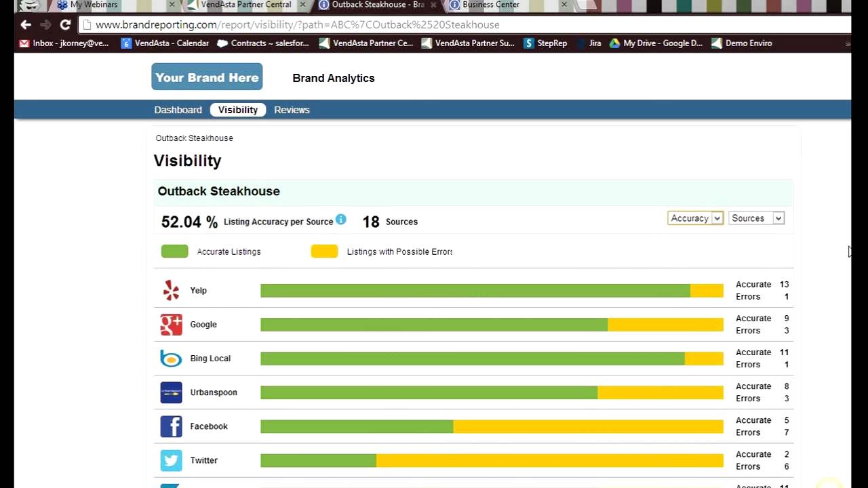The width and height of the screenshot is (868, 488).
Task: Open the Accuracy dropdown
Action: click(x=695, y=218)
